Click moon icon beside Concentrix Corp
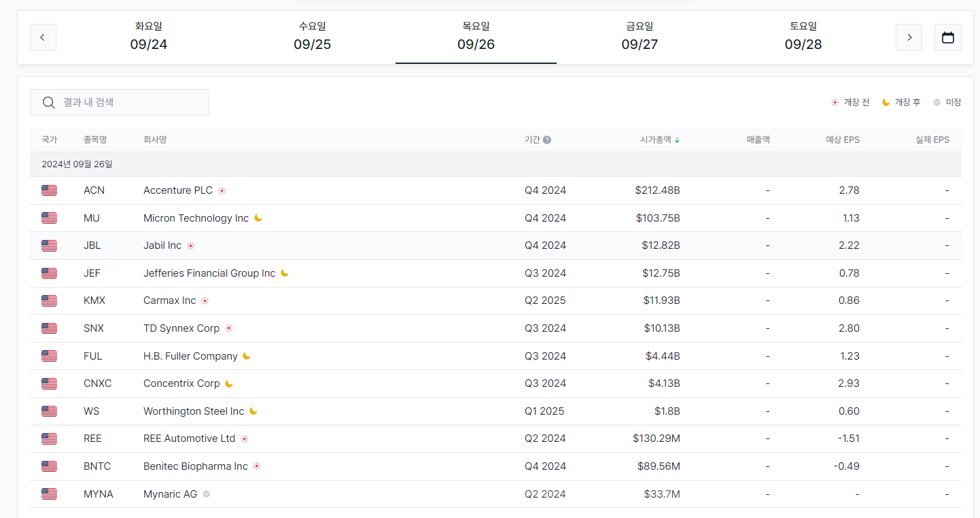The width and height of the screenshot is (980, 518). pos(229,383)
